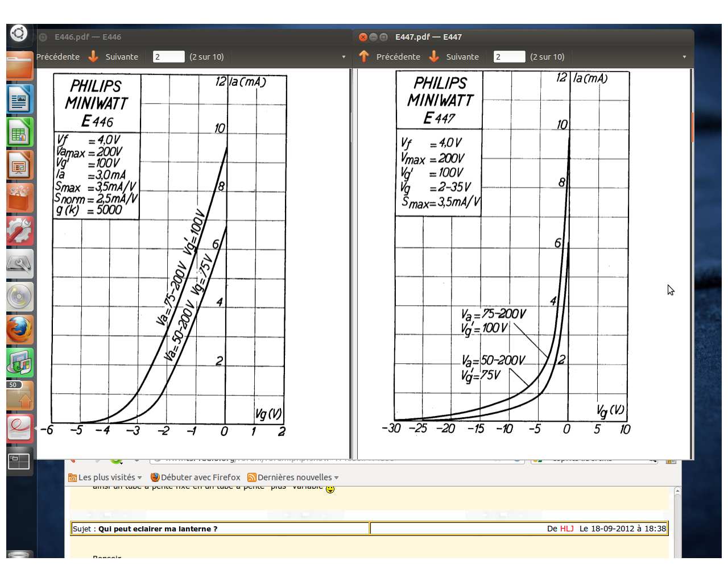728x582 pixels.
Task: Go to Suivante page in E446 window
Action: point(122,57)
